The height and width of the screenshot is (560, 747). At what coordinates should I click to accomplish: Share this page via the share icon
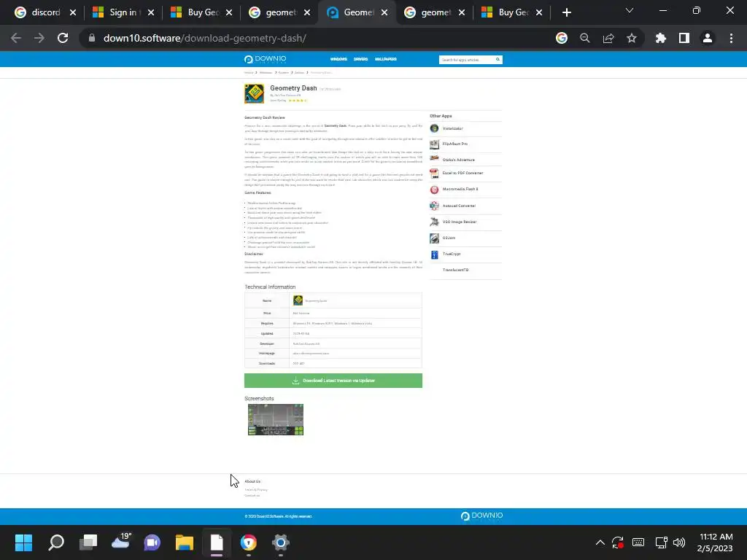click(x=608, y=38)
